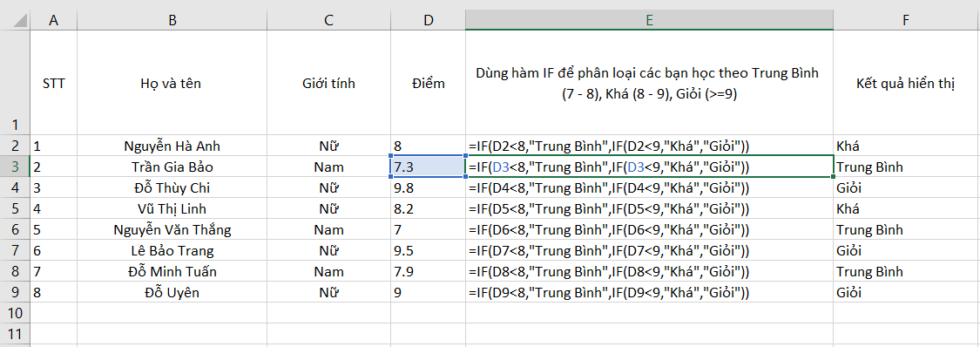Click result cell for Nguyễn Văn Thắng
This screenshot has height=347, width=980.
coord(906,229)
